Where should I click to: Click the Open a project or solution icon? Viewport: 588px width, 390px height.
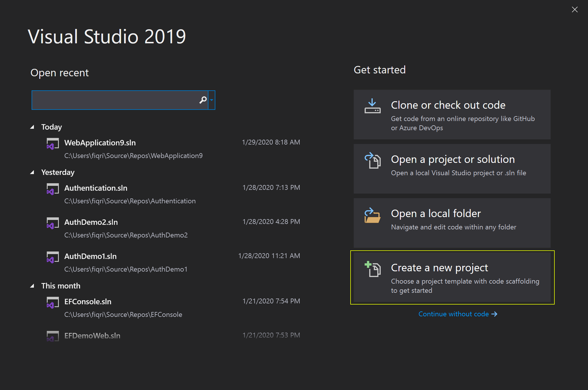tap(372, 160)
